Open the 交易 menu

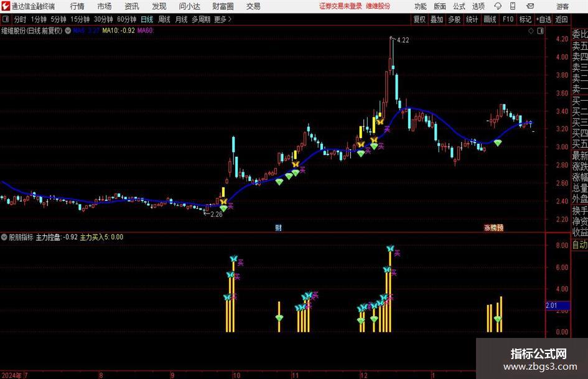pyautogui.click(x=253, y=6)
